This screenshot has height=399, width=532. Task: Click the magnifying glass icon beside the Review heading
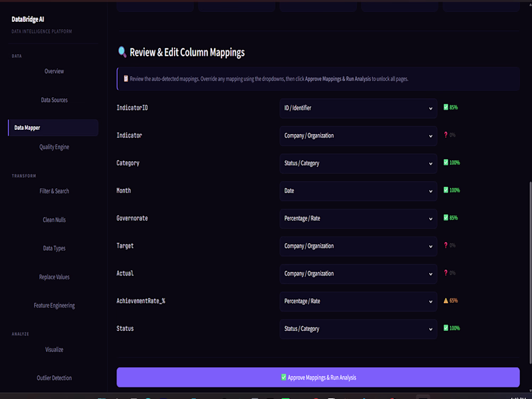[122, 52]
